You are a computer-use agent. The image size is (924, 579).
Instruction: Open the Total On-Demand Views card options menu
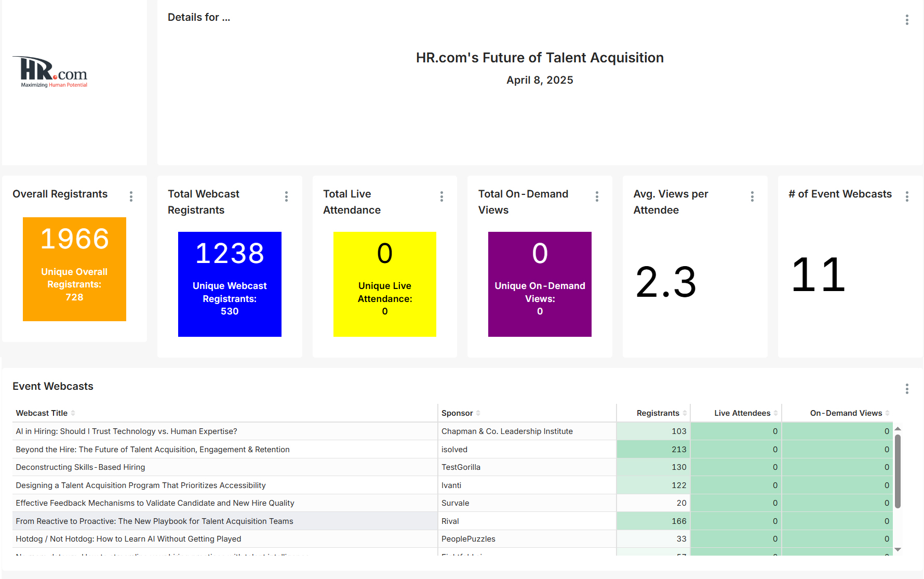coord(597,196)
